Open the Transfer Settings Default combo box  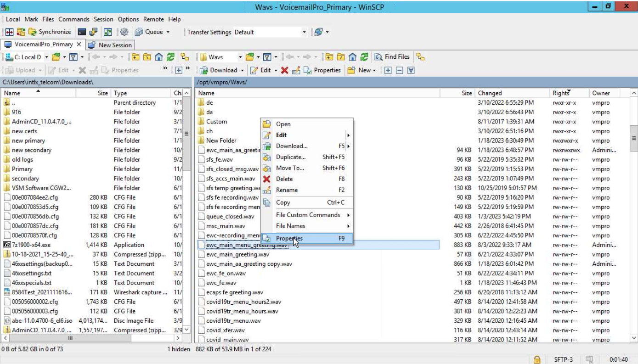(270, 32)
